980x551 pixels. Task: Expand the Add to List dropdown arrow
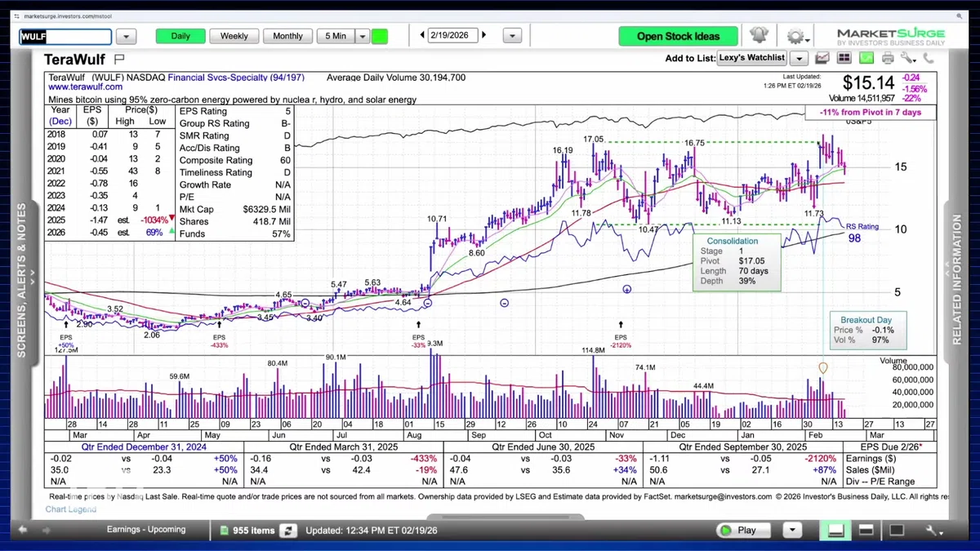tap(799, 58)
